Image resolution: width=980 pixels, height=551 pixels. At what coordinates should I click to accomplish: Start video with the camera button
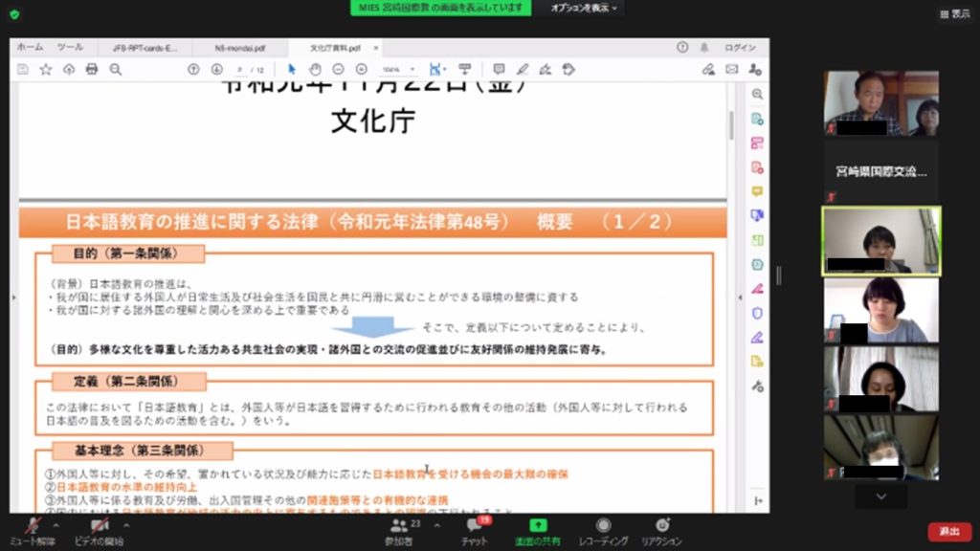point(99,532)
